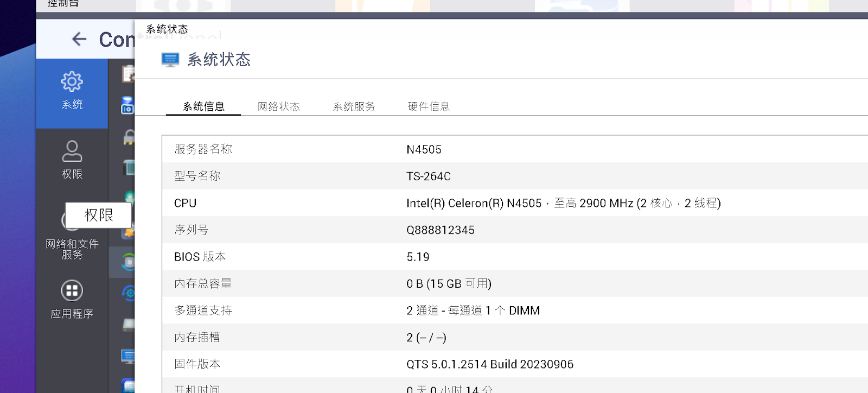This screenshot has height=393, width=868.
Task: Switch to the 网络状态 tab
Action: (279, 106)
